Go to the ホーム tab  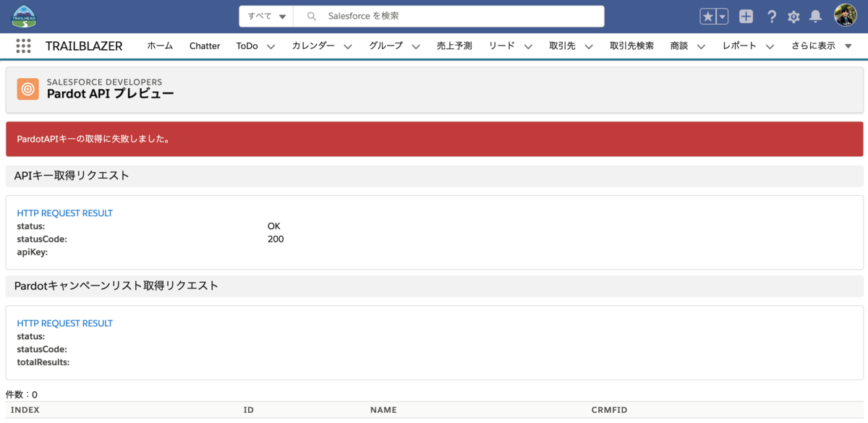160,46
